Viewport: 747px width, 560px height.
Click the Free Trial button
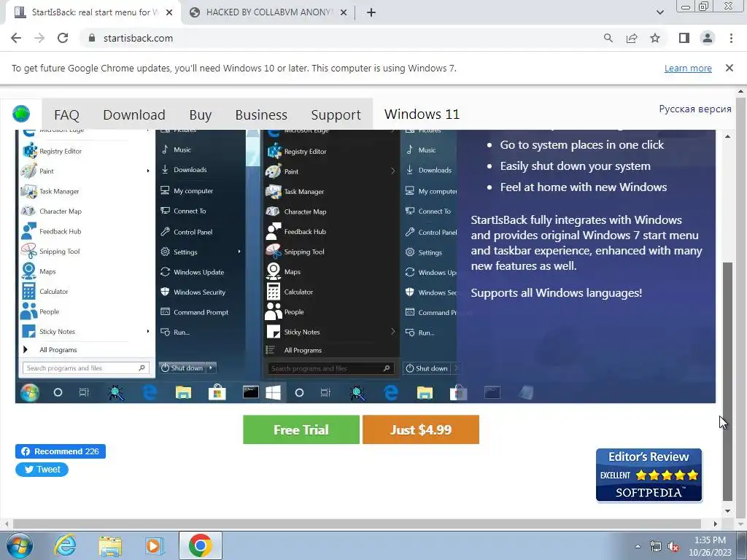pos(301,429)
